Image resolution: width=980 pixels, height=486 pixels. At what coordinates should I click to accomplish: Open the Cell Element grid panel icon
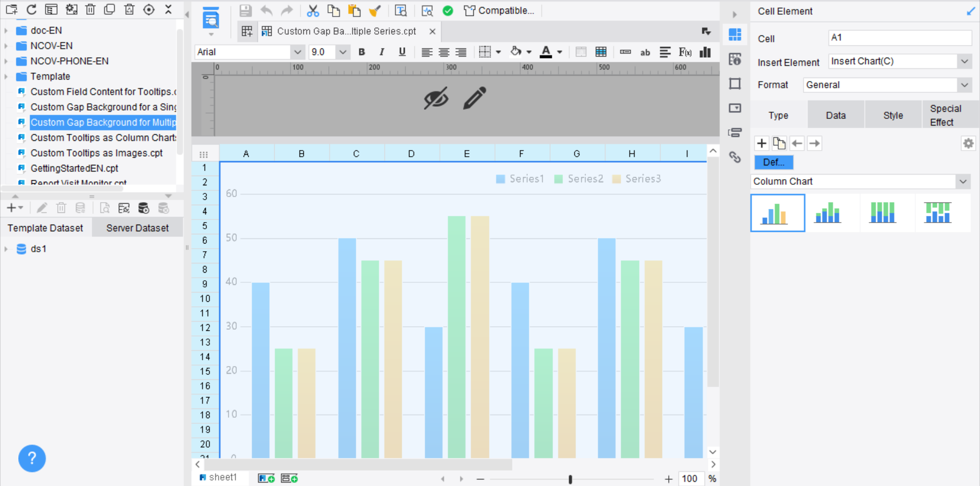pyautogui.click(x=735, y=35)
